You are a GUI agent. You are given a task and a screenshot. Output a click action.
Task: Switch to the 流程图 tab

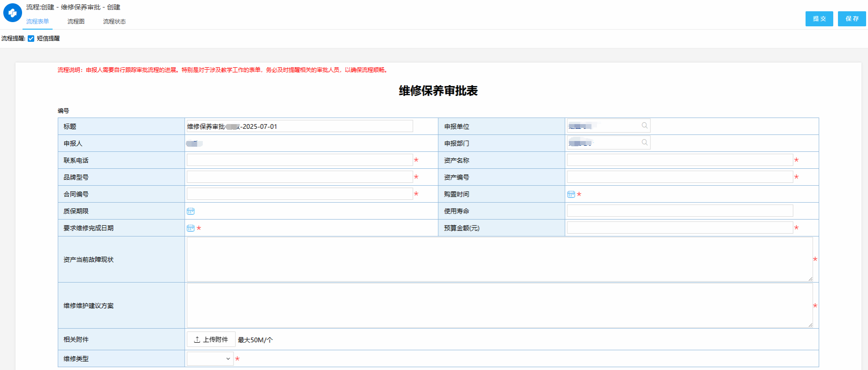click(76, 22)
